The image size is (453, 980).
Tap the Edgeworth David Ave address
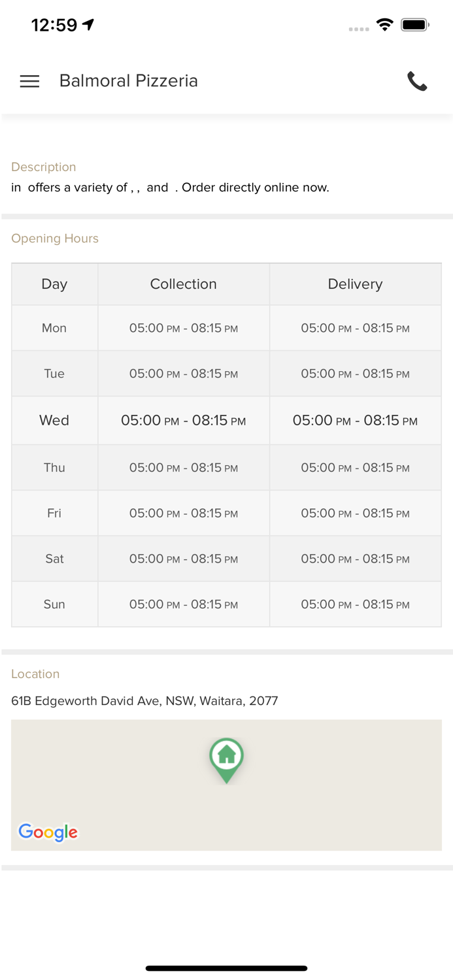[144, 701]
